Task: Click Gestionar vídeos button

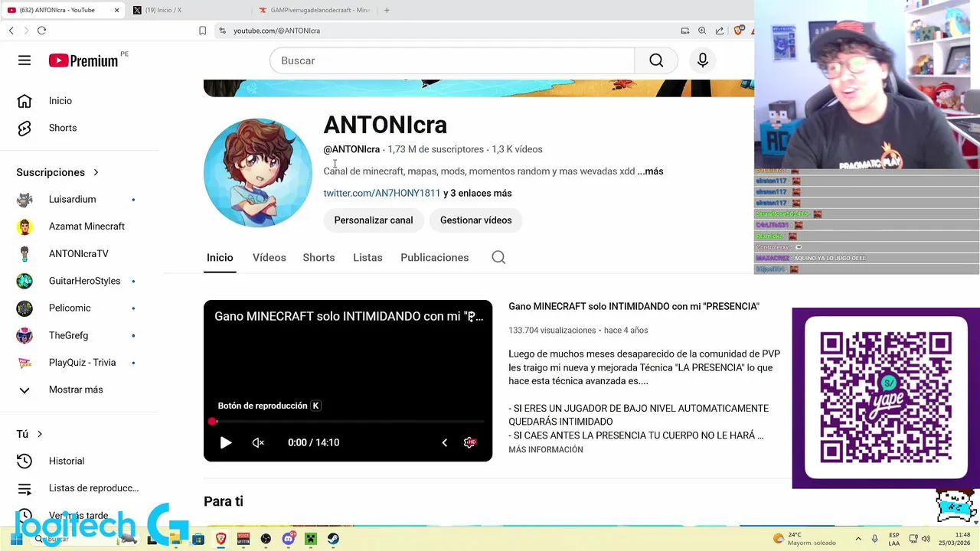Action: 475,220
